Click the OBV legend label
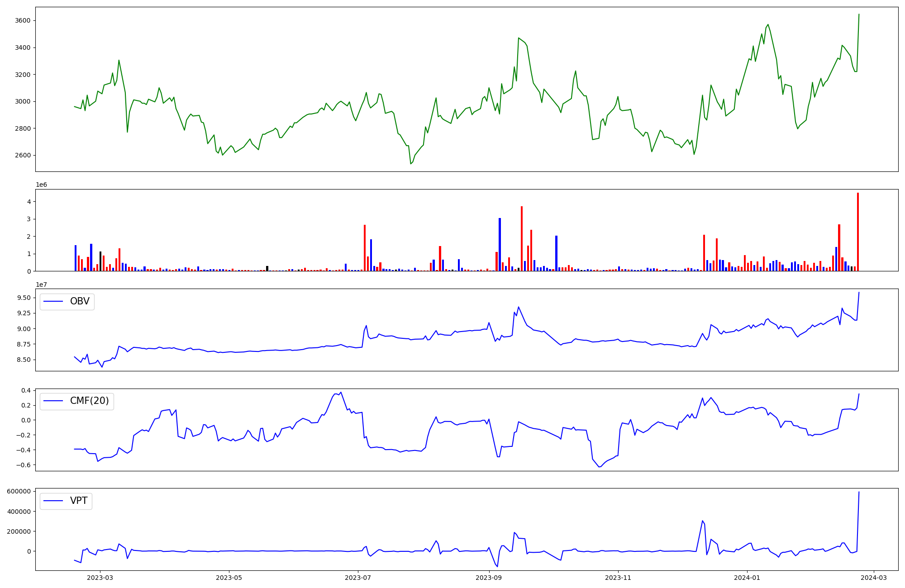905x588 pixels. click(80, 301)
